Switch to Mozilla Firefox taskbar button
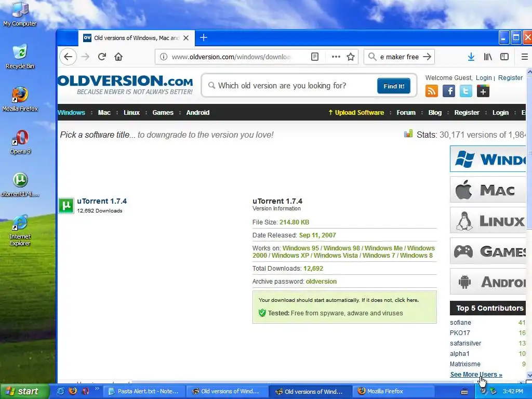Screen dimensions: 532x399 point(394,391)
